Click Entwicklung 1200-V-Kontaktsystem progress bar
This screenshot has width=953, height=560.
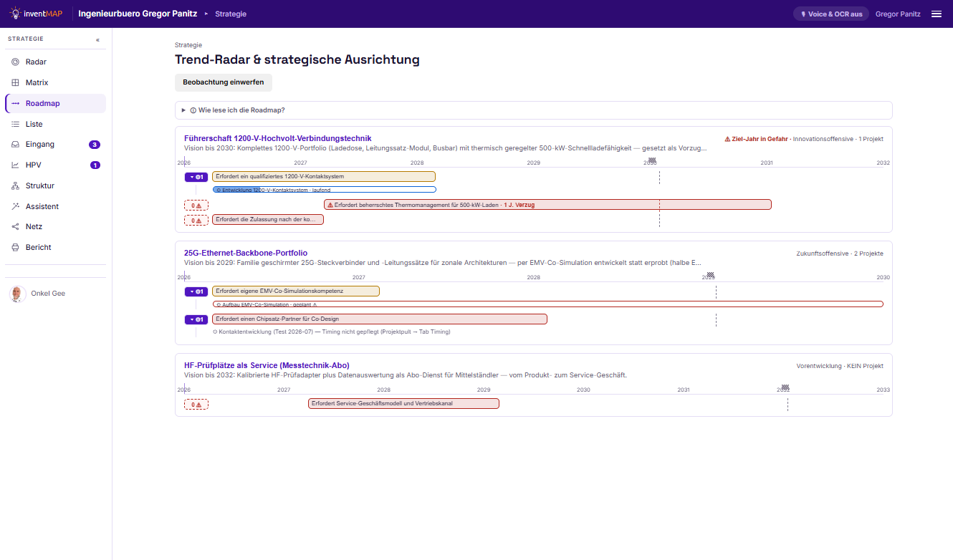324,190
